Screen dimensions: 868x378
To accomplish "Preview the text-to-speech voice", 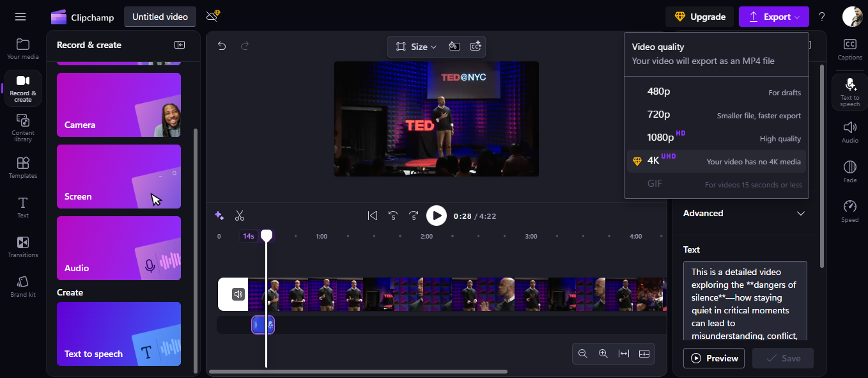I will 713,358.
